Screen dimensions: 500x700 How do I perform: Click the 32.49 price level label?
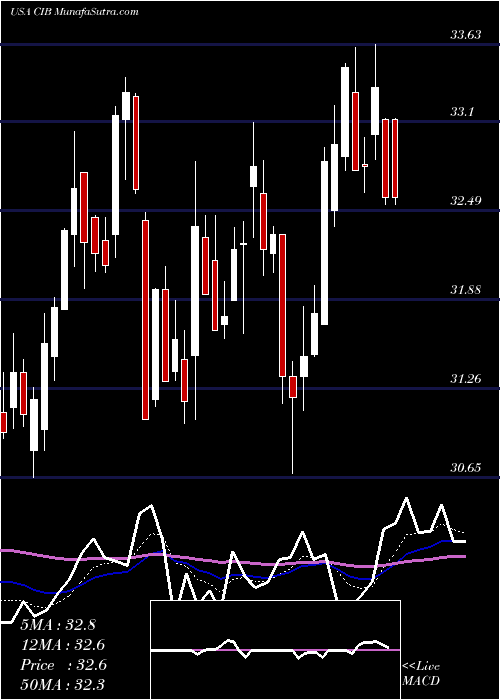(466, 200)
